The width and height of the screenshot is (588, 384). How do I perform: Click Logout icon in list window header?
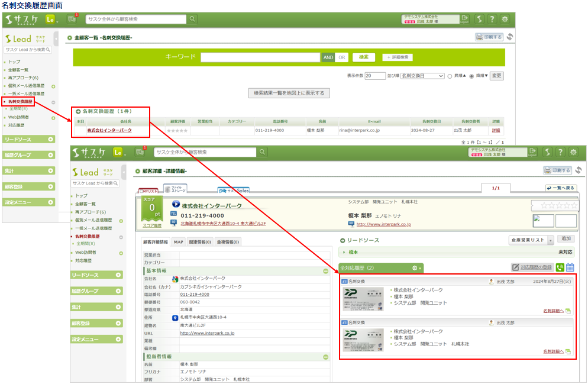464,19
